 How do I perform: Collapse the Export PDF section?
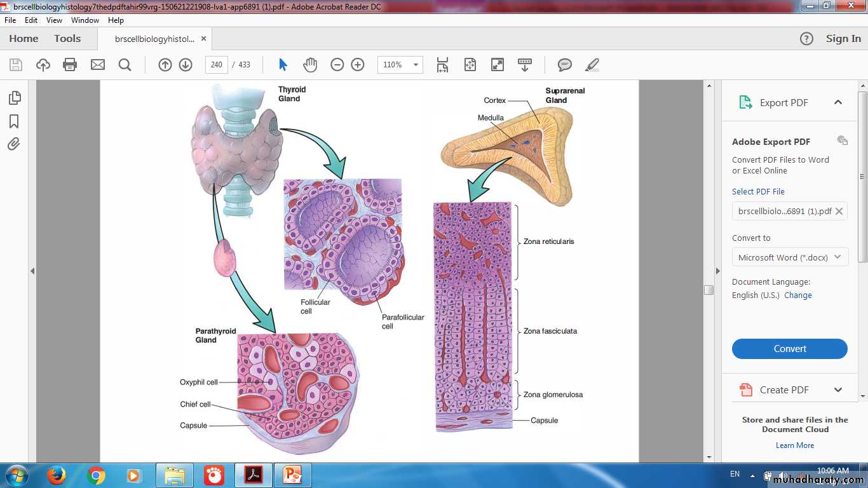[837, 102]
